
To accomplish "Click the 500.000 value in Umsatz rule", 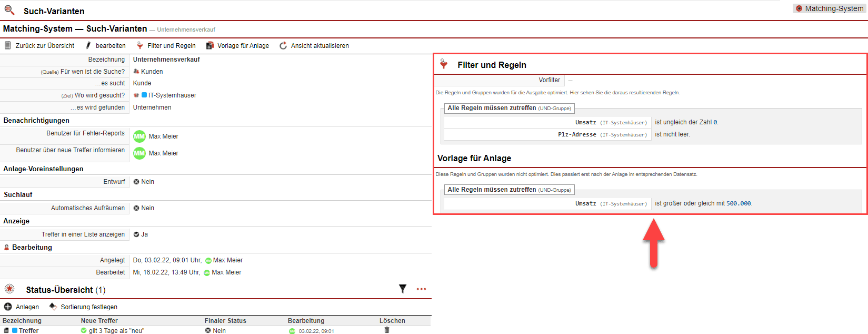I will point(739,203).
